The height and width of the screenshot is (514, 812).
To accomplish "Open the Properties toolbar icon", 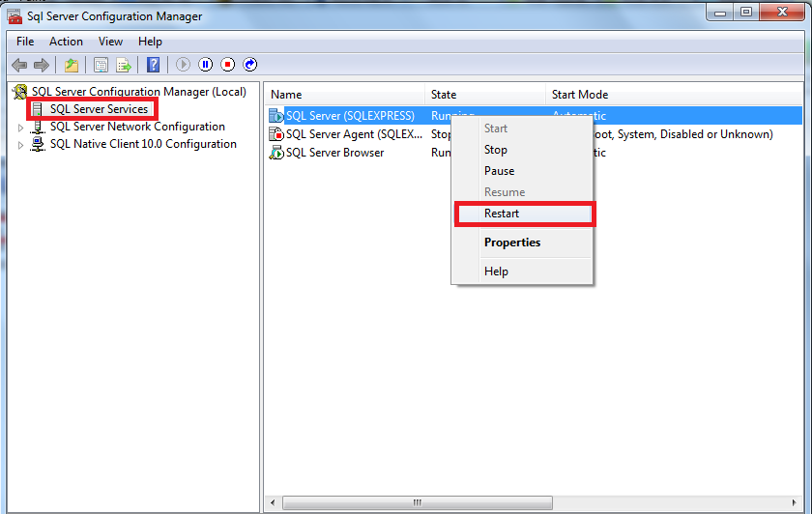I will pyautogui.click(x=101, y=65).
